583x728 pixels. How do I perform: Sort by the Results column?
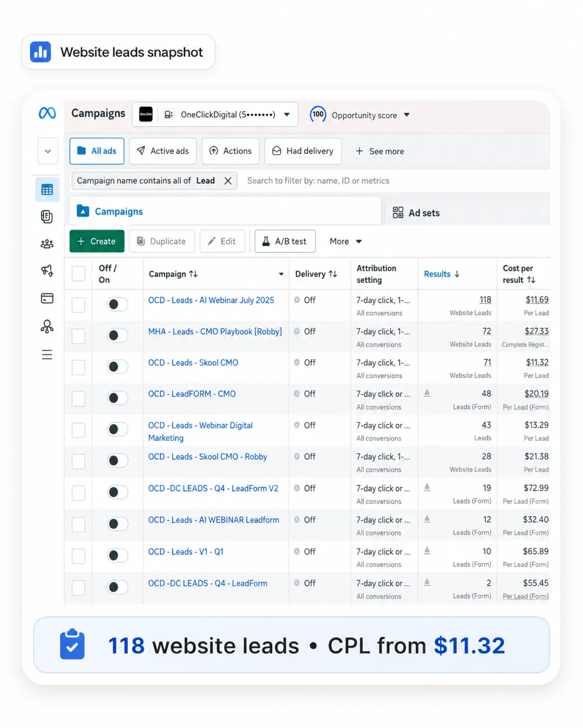tap(442, 274)
